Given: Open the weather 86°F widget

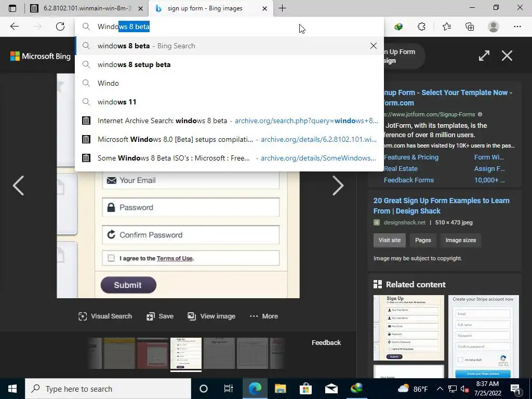Looking at the screenshot, I should (413, 389).
